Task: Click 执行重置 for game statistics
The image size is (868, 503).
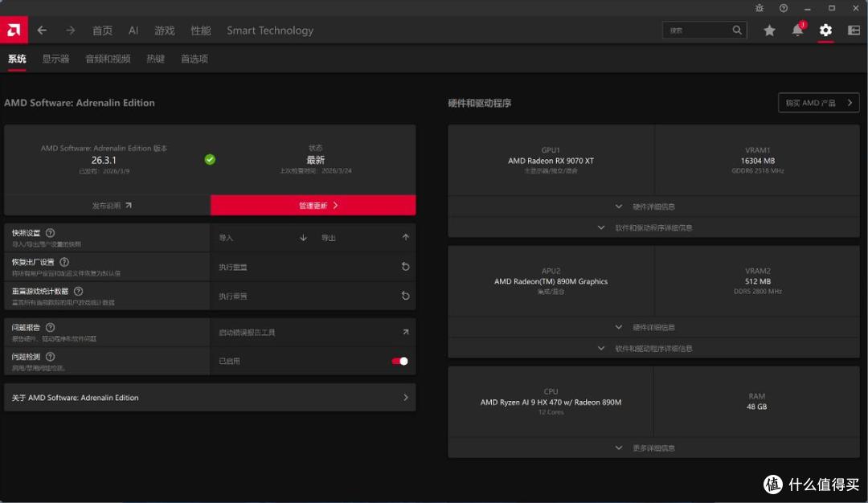Action: point(233,296)
